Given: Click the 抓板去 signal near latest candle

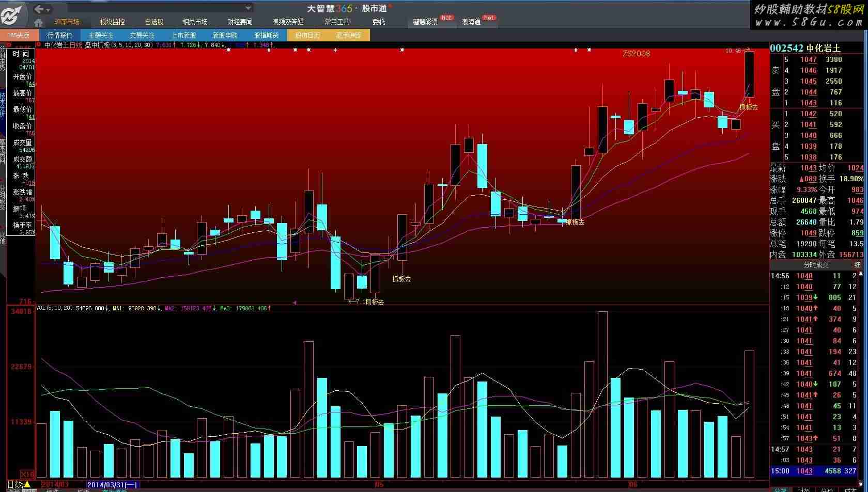Looking at the screenshot, I should point(749,107).
